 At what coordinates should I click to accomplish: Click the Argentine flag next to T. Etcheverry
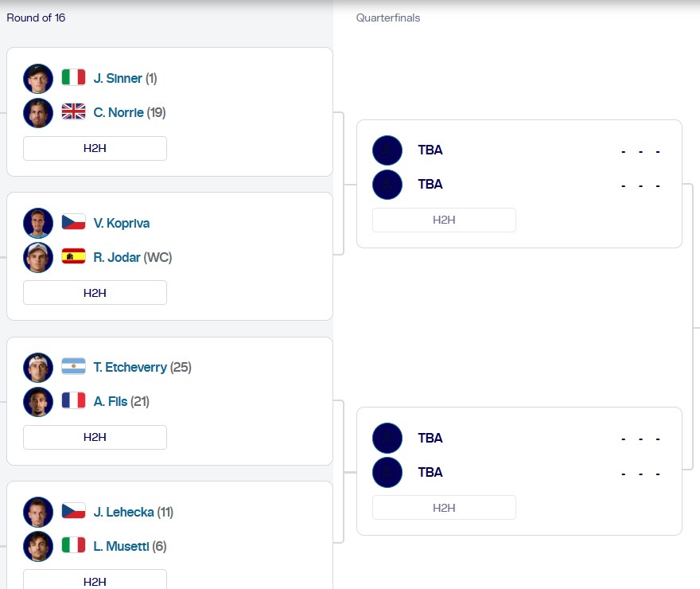pyautogui.click(x=73, y=367)
